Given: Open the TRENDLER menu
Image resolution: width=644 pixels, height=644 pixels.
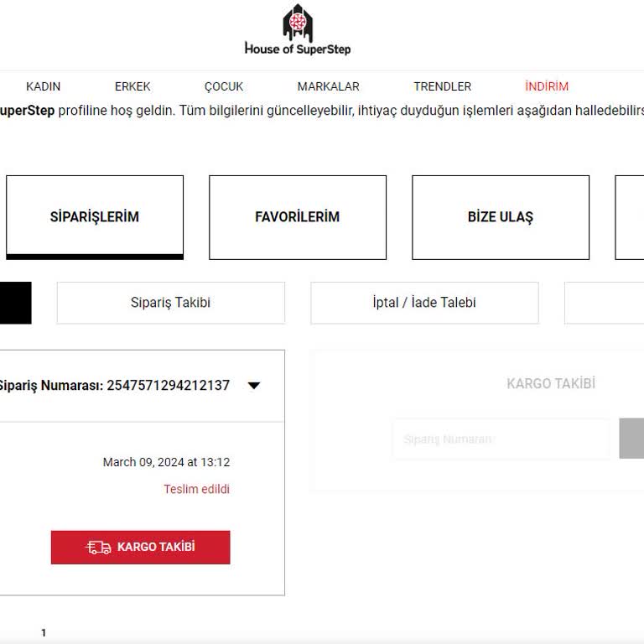Looking at the screenshot, I should (x=443, y=86).
